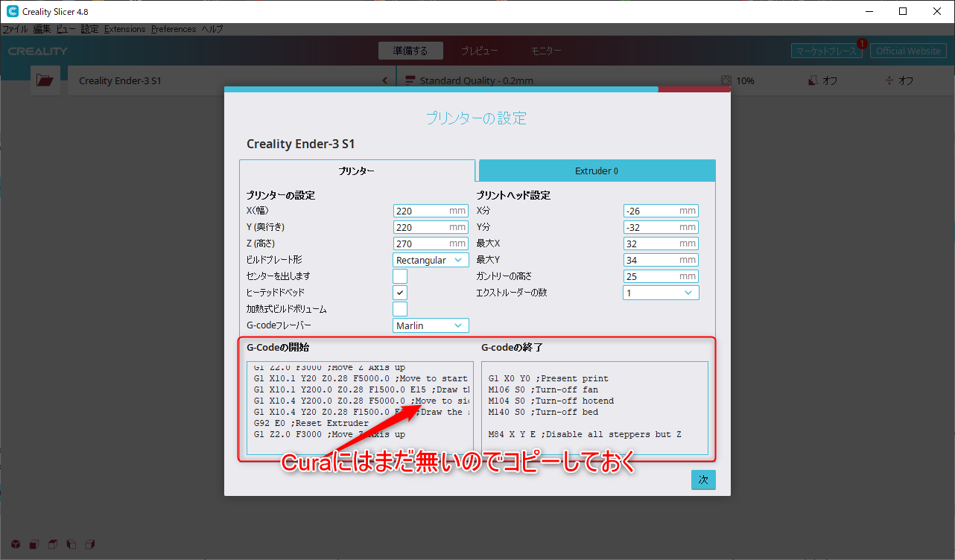Open the ファイル menu
955x560 pixels.
click(x=15, y=29)
